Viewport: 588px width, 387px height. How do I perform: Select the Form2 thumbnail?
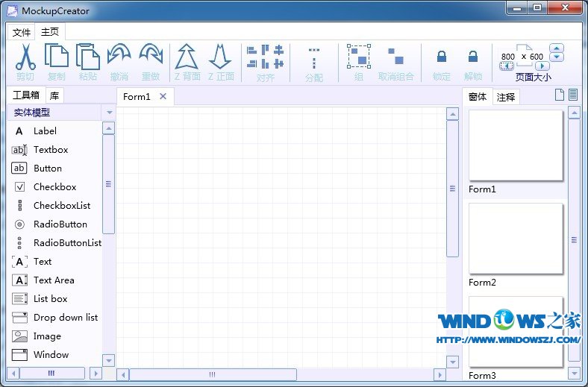click(x=515, y=239)
